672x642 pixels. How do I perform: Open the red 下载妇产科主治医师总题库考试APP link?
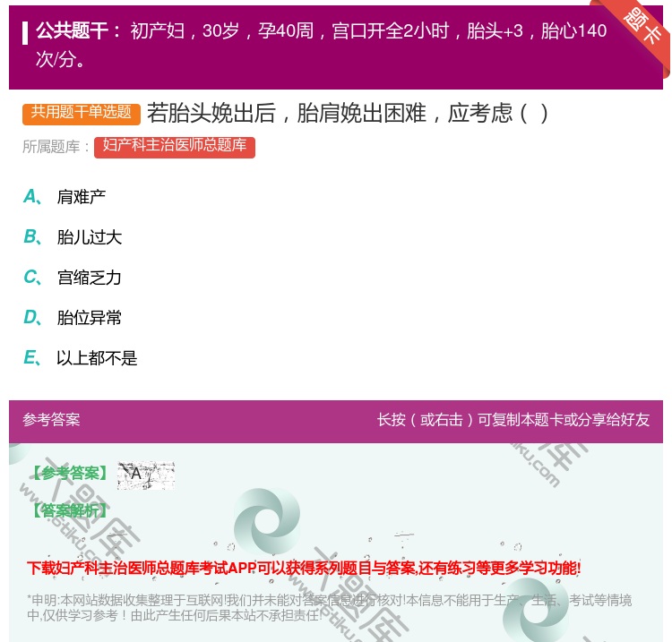pyautogui.click(x=304, y=568)
